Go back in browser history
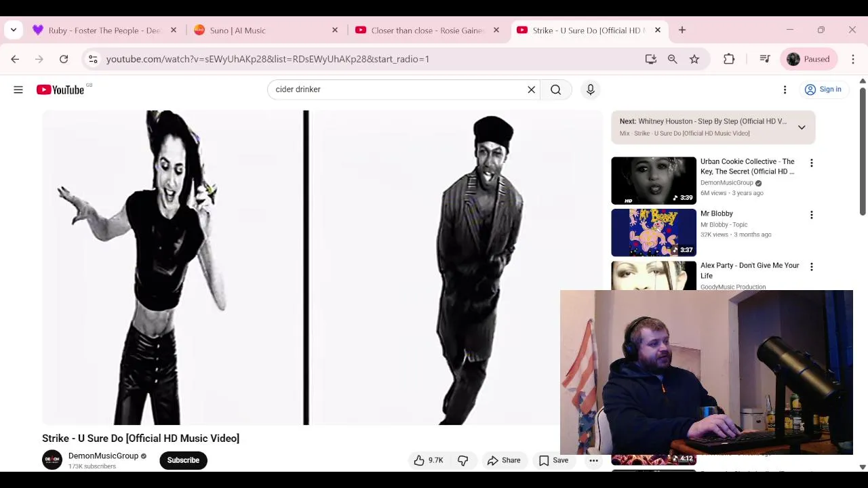 coord(15,59)
